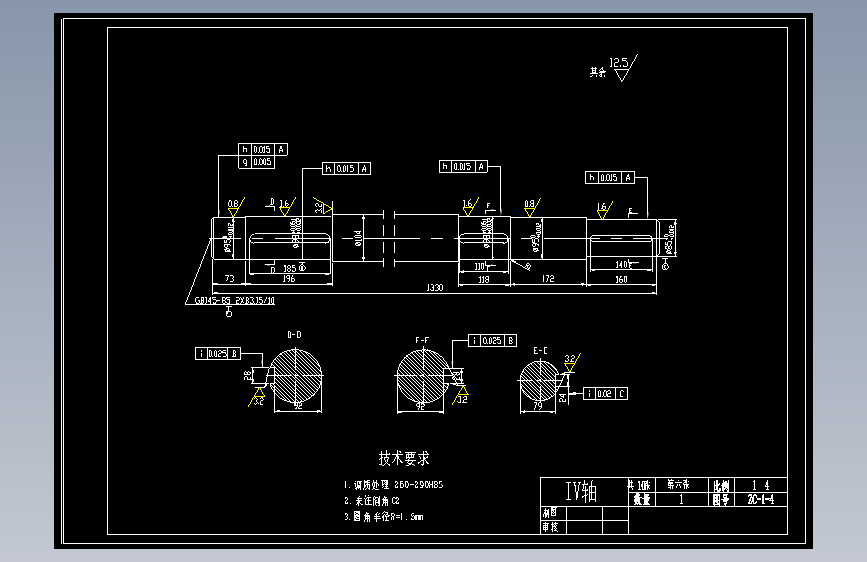Click the 3.2 roughness symbol in section F-F
867x562 pixels.
[x=461, y=395]
